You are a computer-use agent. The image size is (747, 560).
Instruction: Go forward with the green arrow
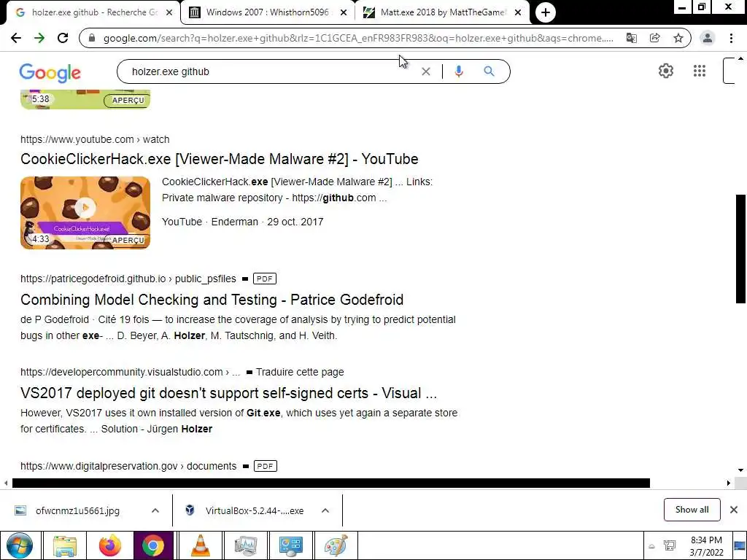pyautogui.click(x=39, y=38)
